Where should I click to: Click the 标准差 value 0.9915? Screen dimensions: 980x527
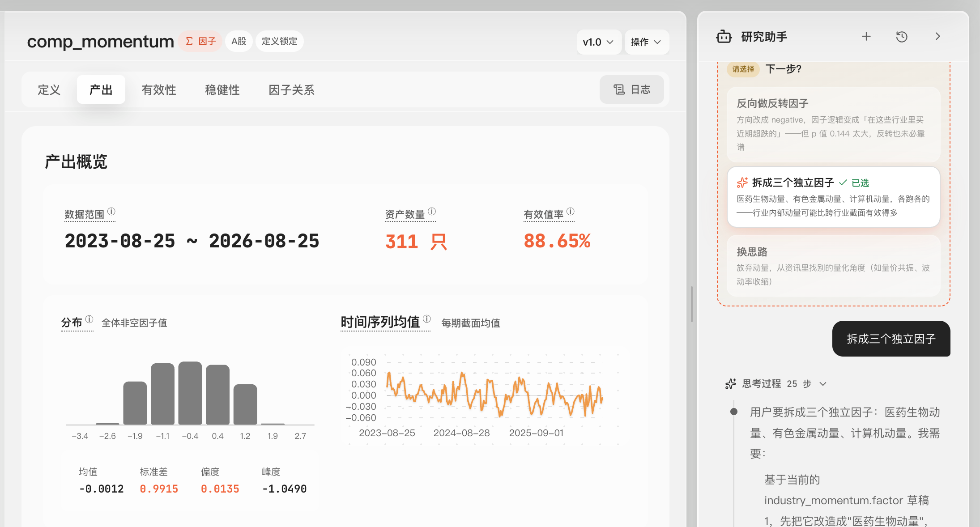[159, 489]
